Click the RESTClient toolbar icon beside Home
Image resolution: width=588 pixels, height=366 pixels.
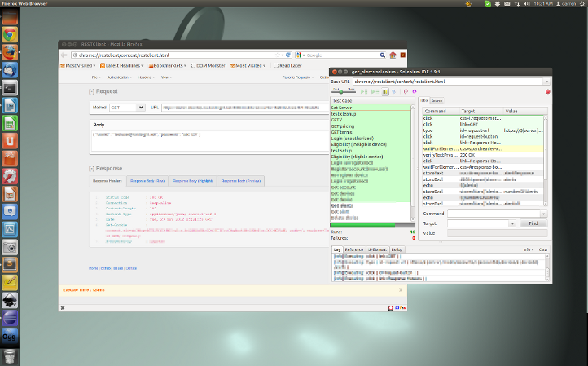pyautogui.click(x=403, y=55)
